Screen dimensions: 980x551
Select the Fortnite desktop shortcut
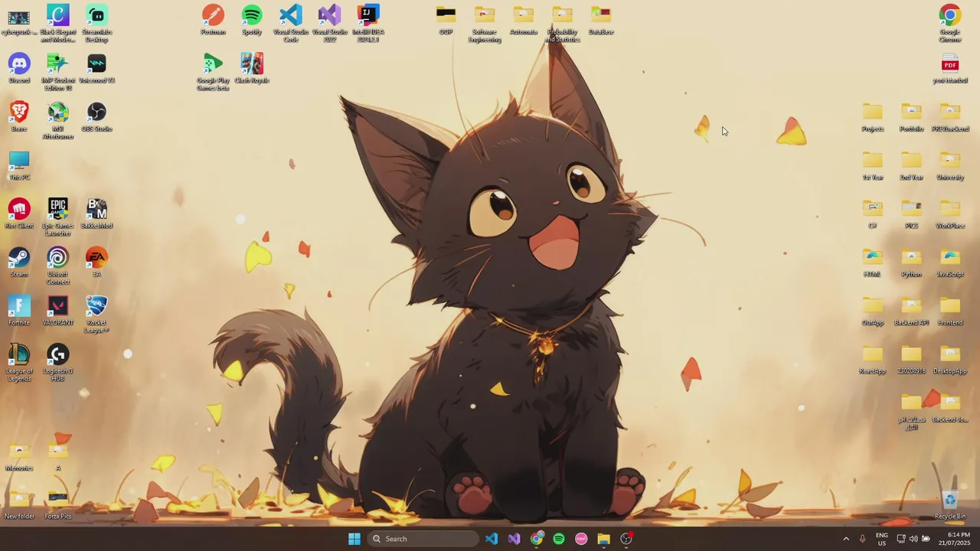19,311
